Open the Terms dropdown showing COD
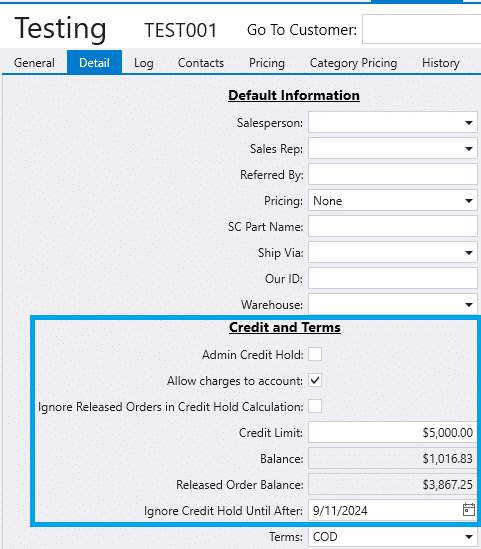The image size is (481, 549). [469, 537]
